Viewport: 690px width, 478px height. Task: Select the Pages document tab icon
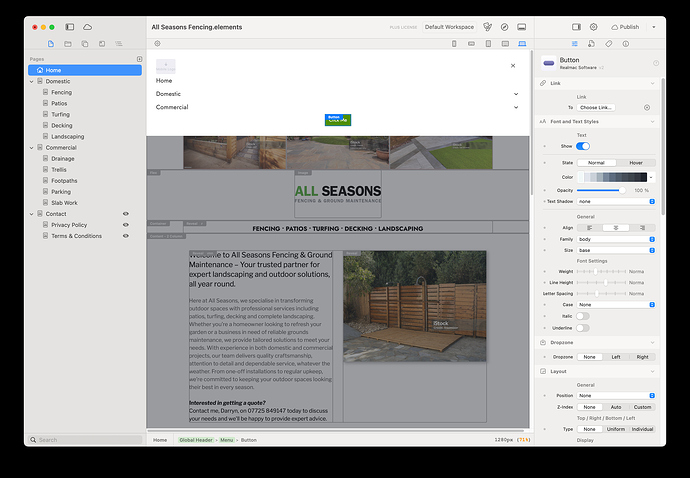[x=51, y=44]
